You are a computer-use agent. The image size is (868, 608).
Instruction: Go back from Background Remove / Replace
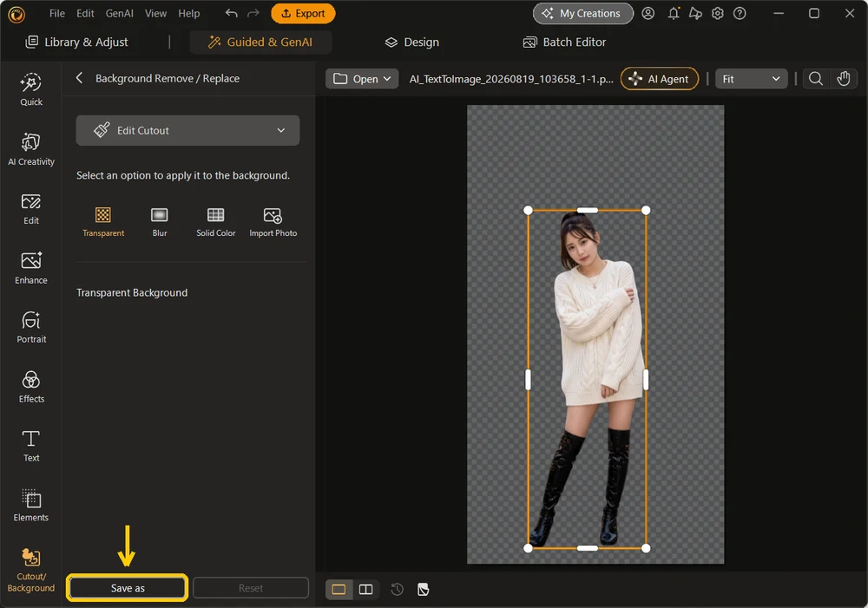79,78
